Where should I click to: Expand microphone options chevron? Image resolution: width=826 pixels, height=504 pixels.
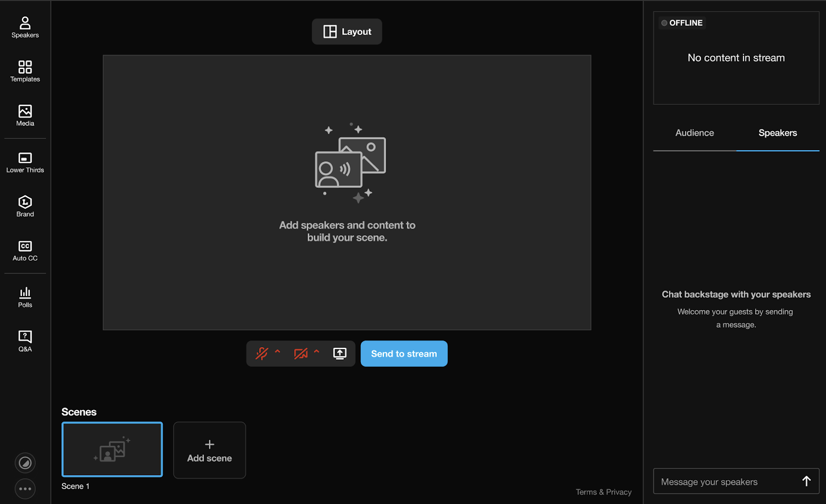tap(278, 352)
